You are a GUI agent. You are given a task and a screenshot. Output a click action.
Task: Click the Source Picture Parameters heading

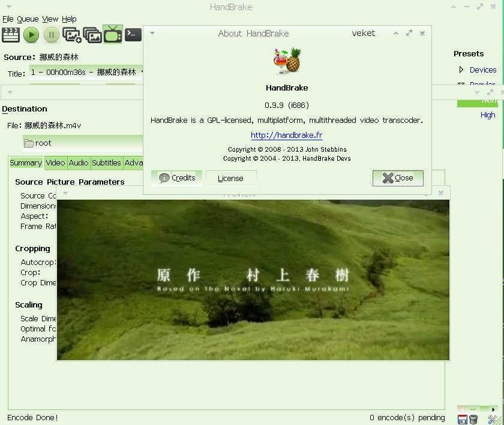(x=70, y=182)
